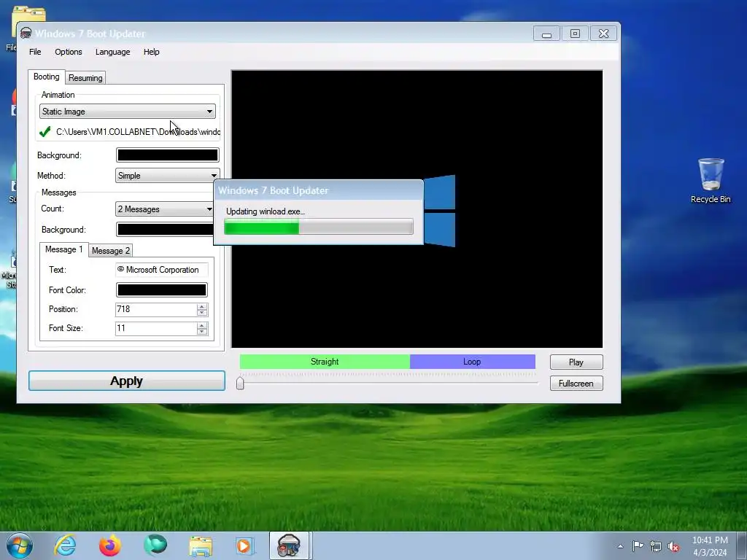Click the Updating winload.exe progress bar
The width and height of the screenshot is (747, 560).
pyautogui.click(x=319, y=227)
